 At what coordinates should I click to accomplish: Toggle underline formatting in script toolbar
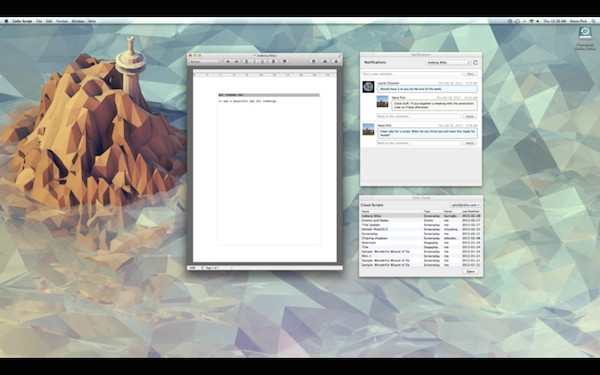[x=262, y=62]
